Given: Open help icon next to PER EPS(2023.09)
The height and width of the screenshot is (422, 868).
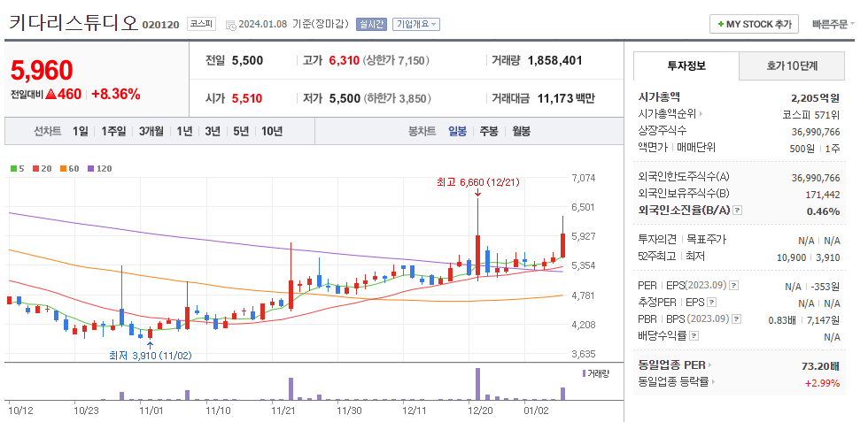Looking at the screenshot, I should click(x=734, y=286).
